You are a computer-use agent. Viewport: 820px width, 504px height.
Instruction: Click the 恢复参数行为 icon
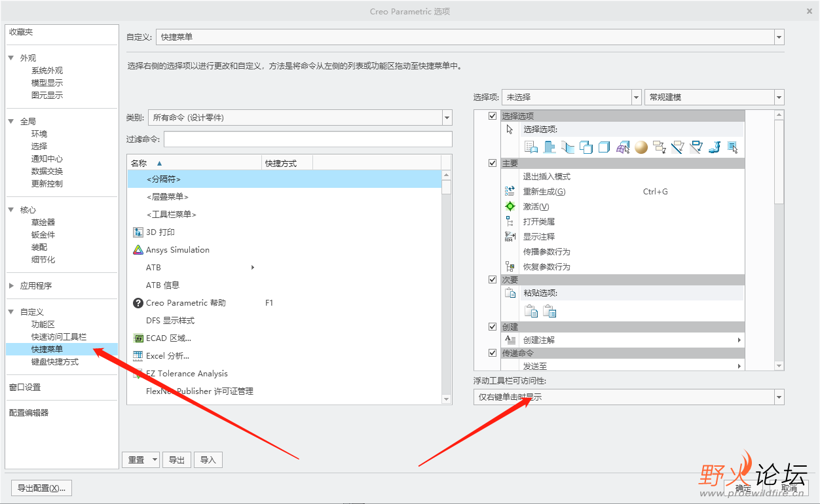tap(510, 266)
